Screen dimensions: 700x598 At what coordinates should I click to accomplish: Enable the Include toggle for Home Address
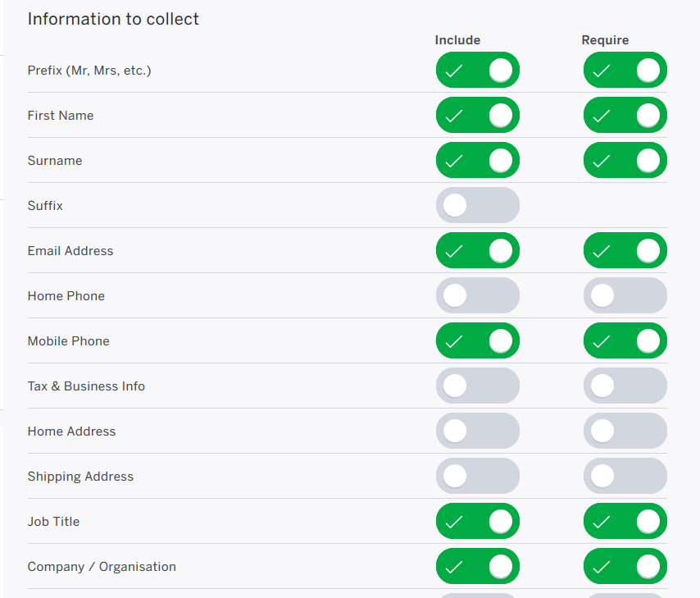pos(477,431)
